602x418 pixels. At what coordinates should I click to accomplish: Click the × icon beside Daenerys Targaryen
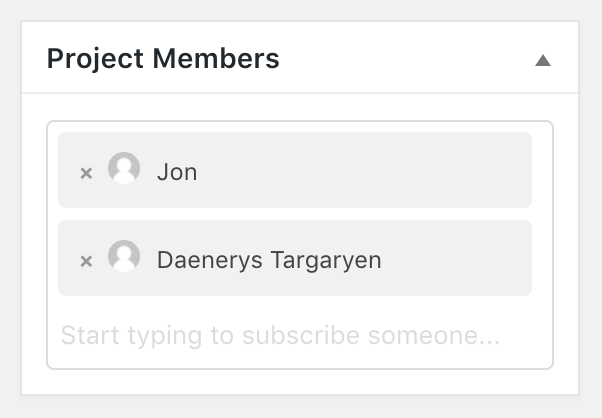86,260
